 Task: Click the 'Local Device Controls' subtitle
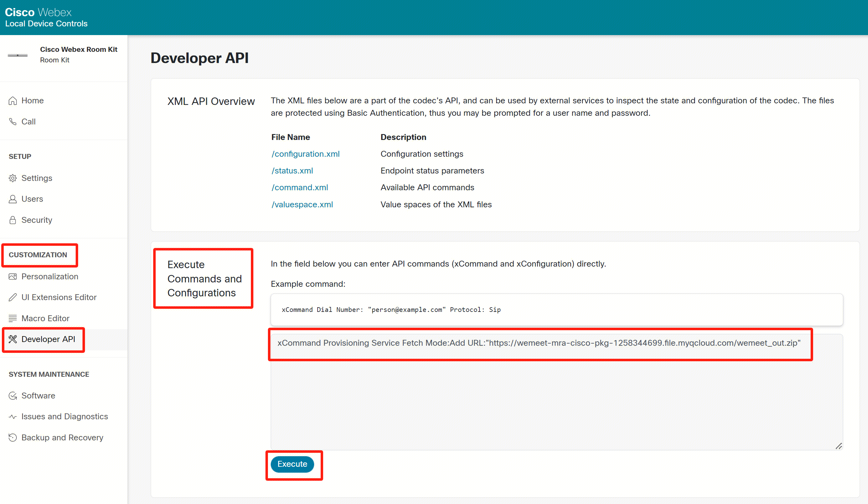pyautogui.click(x=46, y=24)
